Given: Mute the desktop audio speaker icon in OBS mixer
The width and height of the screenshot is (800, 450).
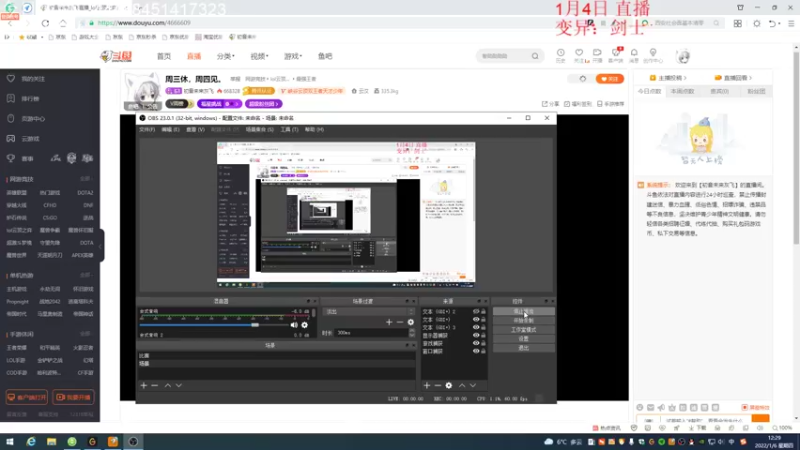Looking at the screenshot, I should 294,325.
